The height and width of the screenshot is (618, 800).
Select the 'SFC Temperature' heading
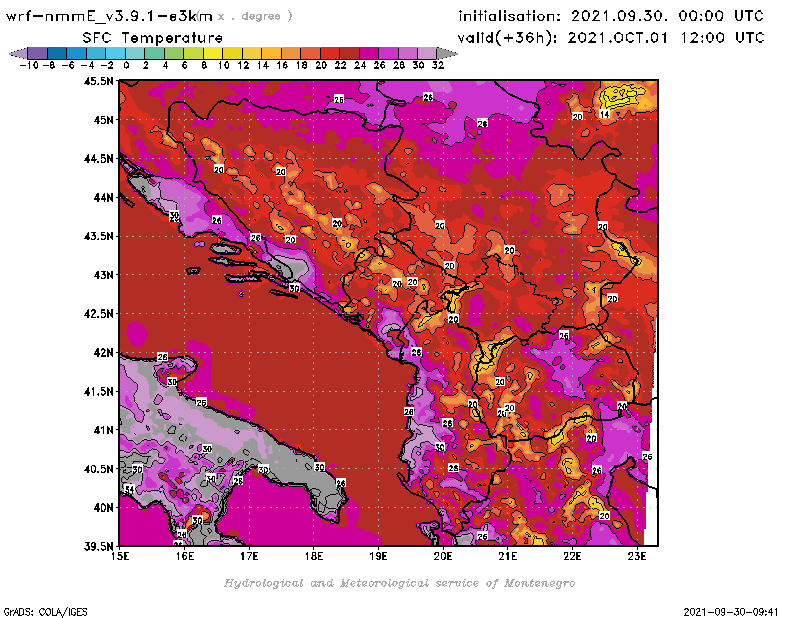click(x=153, y=38)
